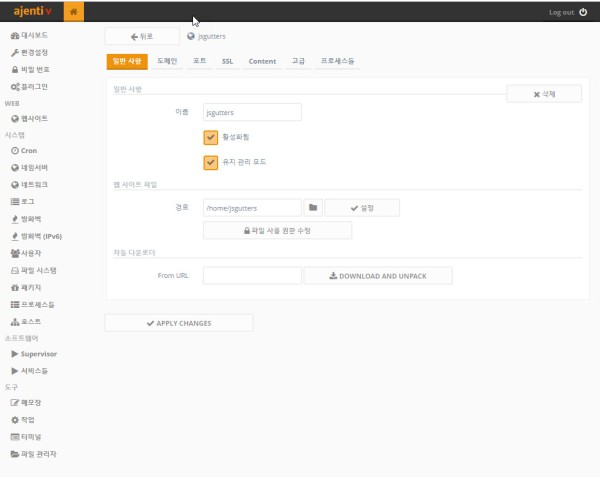Image resolution: width=600 pixels, height=477 pixels.
Task: Open 네트워크 (Network) sidebar item
Action: [x=29, y=185]
